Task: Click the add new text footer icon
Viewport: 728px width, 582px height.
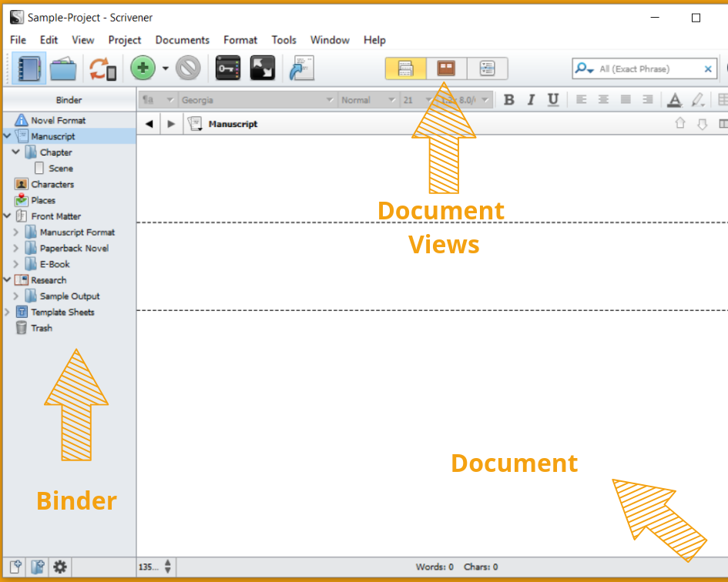Action: pyautogui.click(x=15, y=567)
